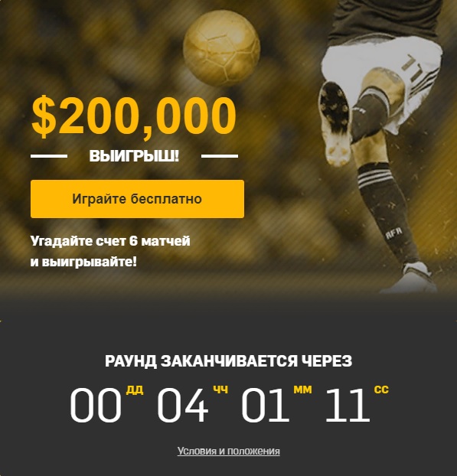Click the seconds counter showing 11

coord(348,406)
